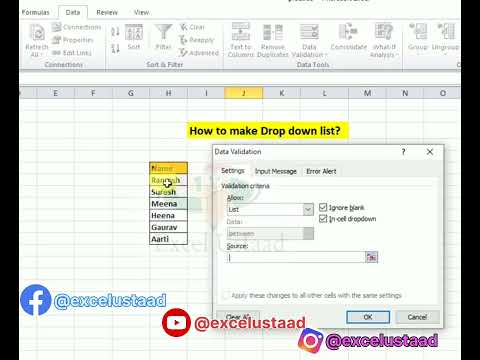480x360 pixels.
Task: Click the Data Validation ribbon icon
Action: (309, 32)
